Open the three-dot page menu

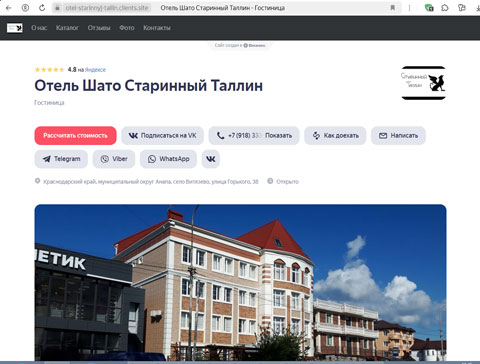409,8
